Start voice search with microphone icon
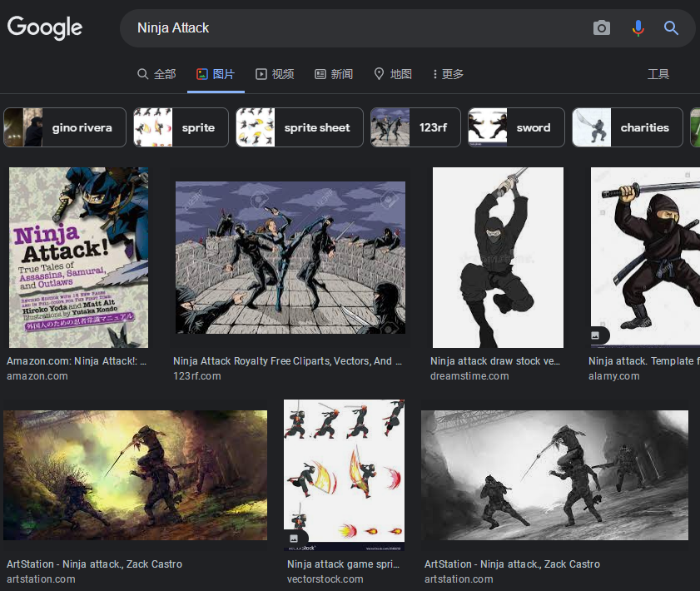The image size is (700, 591). point(638,28)
